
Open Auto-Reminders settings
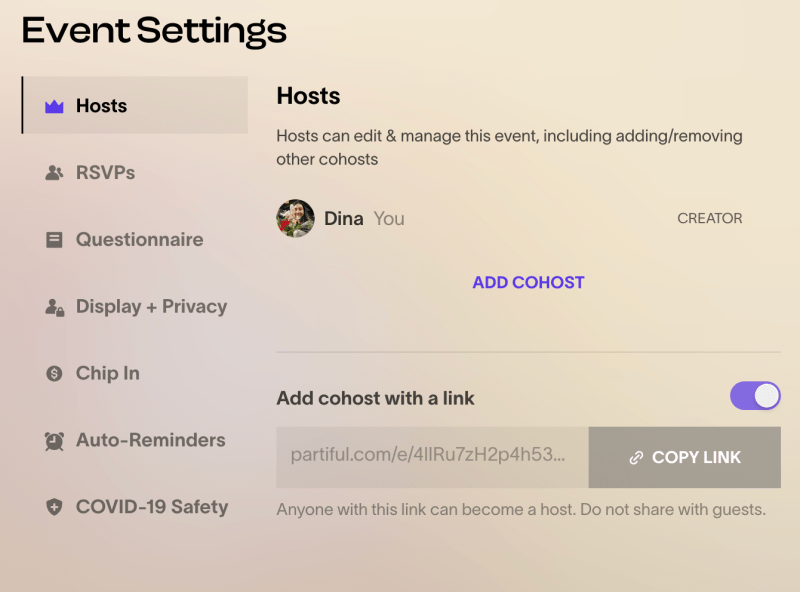pos(135,440)
